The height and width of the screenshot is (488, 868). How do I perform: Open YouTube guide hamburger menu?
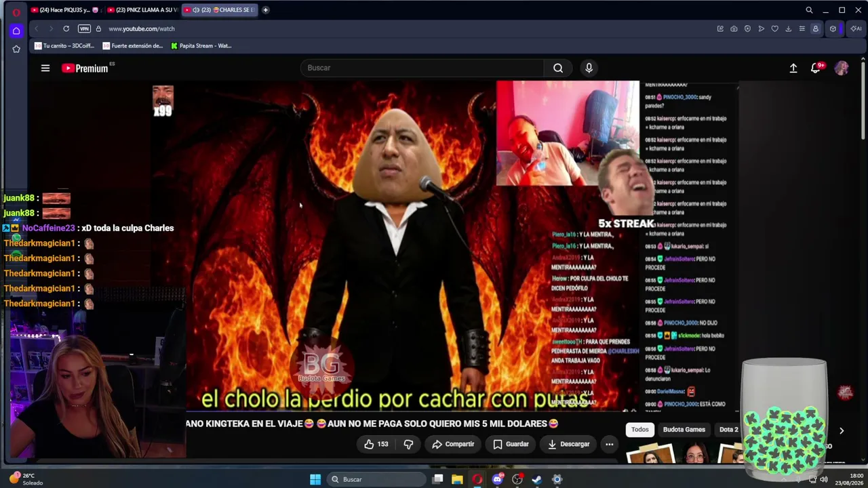[x=45, y=68]
